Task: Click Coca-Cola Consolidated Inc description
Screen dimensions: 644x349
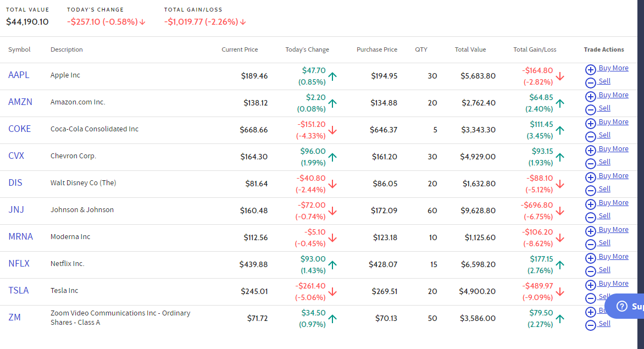Action: (95, 129)
